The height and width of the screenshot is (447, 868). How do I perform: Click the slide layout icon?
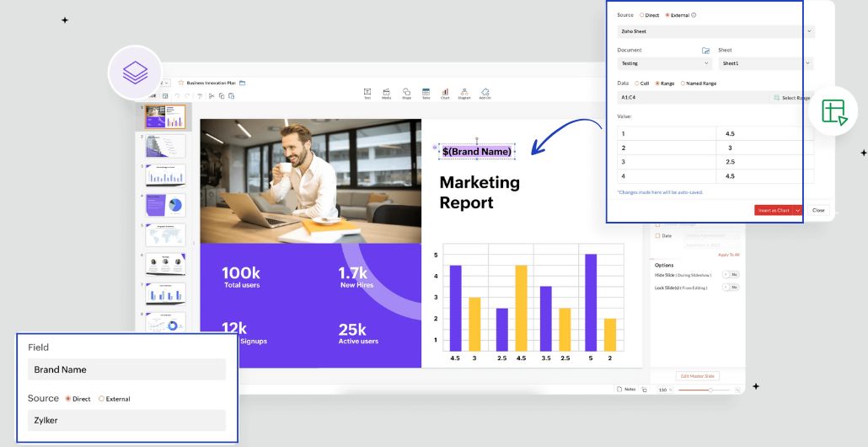165,96
